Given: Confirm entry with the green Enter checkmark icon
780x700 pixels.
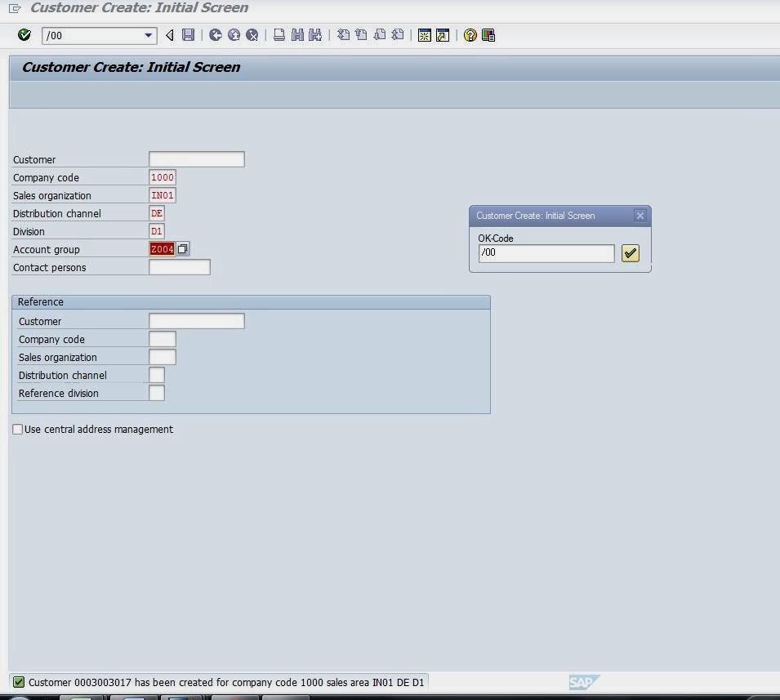Looking at the screenshot, I should click(24, 35).
